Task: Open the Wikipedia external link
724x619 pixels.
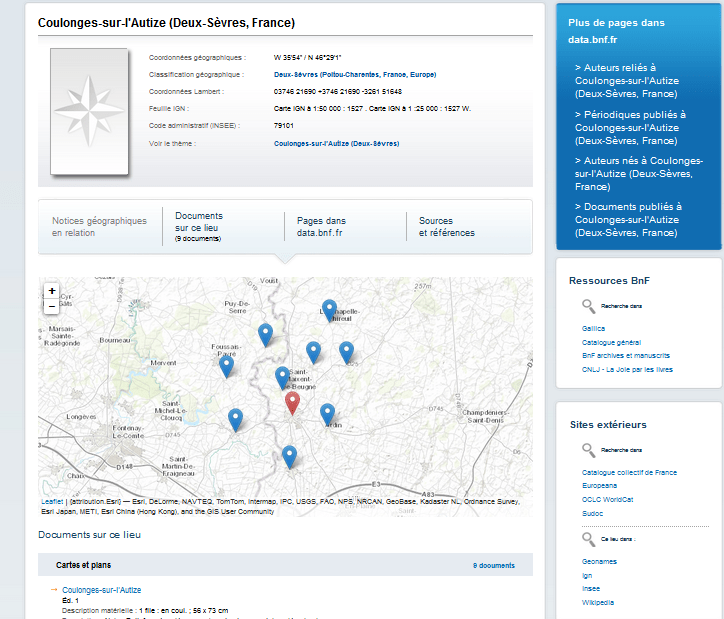Action: click(x=598, y=602)
